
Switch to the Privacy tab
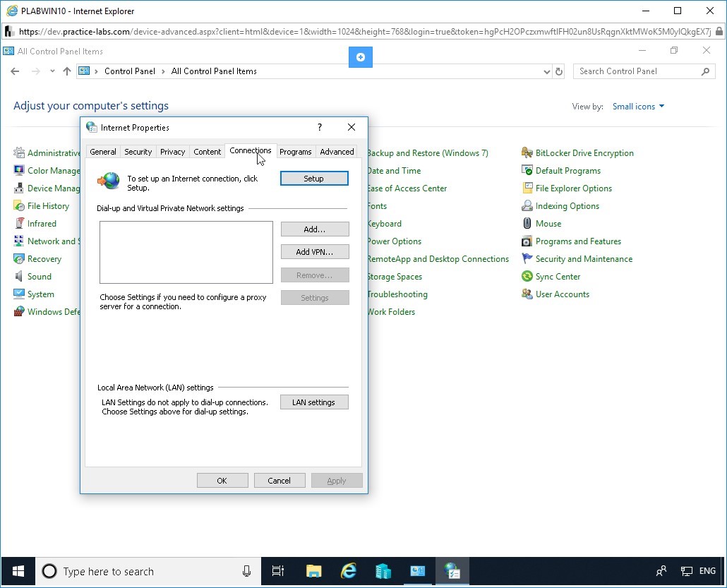pyautogui.click(x=172, y=152)
